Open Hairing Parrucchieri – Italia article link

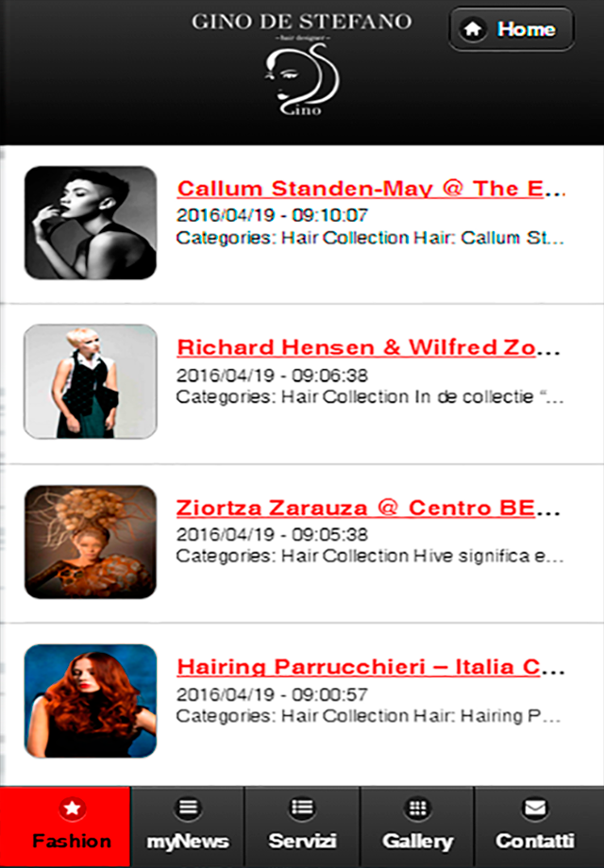click(x=371, y=666)
